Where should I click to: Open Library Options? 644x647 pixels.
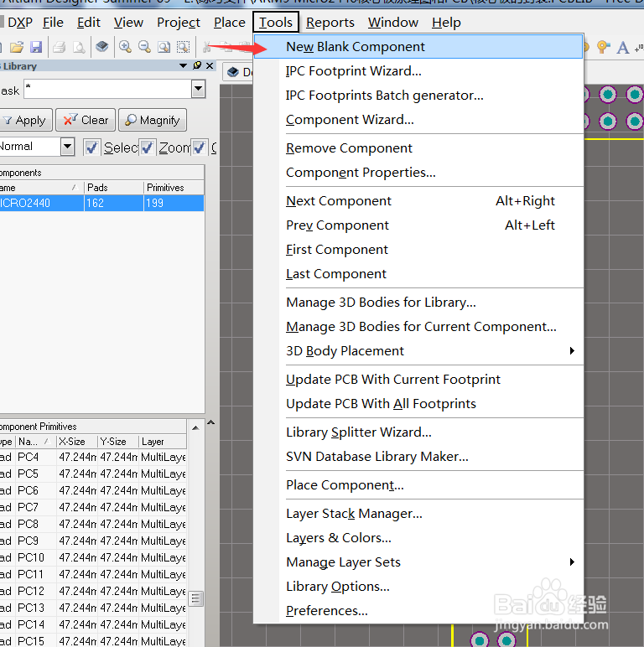click(x=418, y=587)
